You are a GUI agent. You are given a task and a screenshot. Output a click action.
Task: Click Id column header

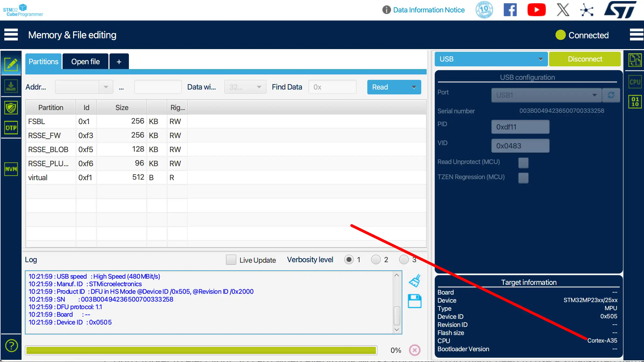[x=86, y=107]
